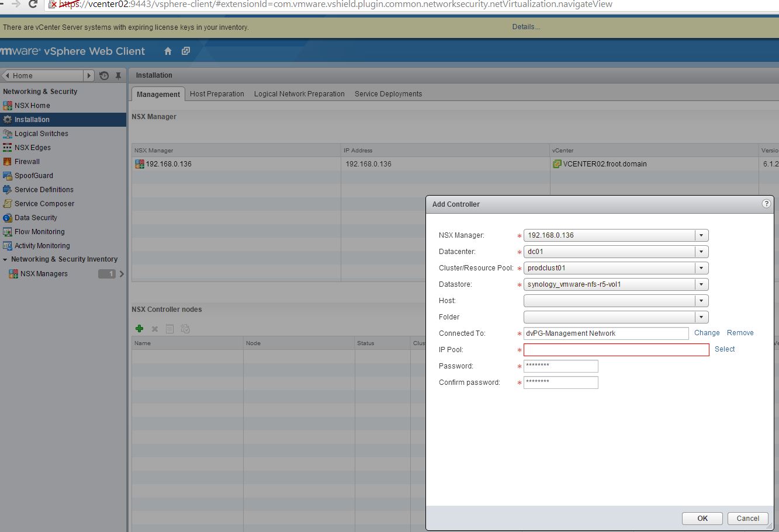Change the Connected To network
This screenshot has width=779, height=532.
coord(707,332)
